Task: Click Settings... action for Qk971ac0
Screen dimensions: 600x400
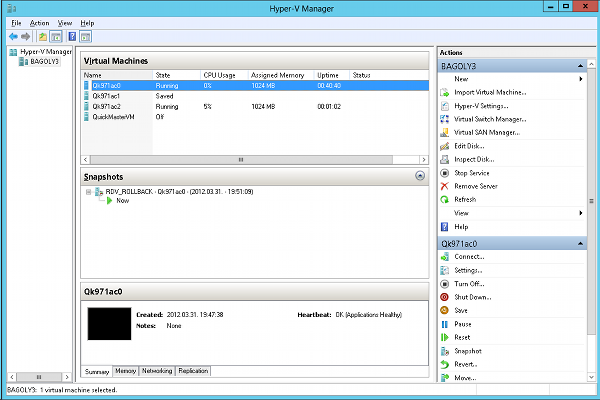Action: click(x=468, y=270)
